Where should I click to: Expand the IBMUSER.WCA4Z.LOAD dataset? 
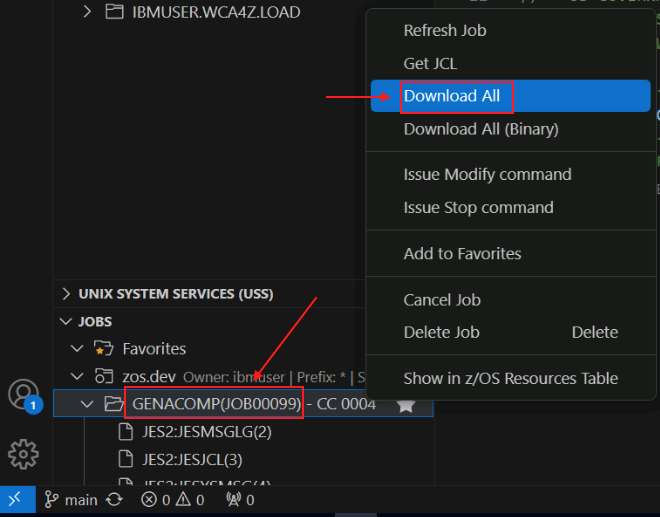click(87, 11)
